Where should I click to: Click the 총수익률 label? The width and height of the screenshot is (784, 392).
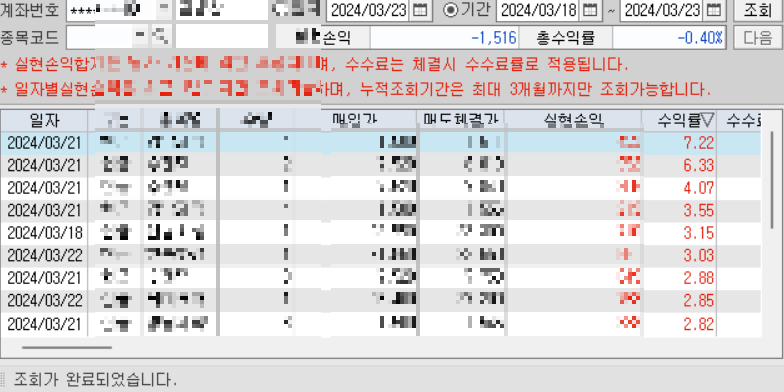(x=566, y=38)
